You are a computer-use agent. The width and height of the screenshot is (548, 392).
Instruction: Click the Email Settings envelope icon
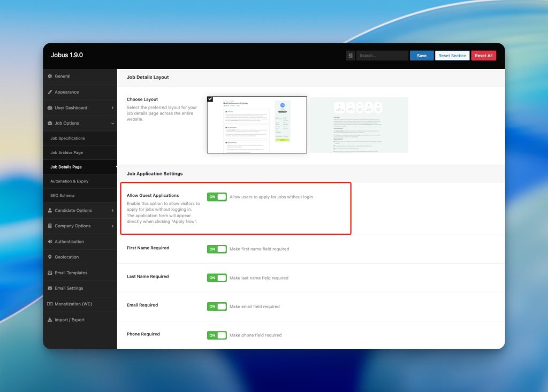click(50, 288)
